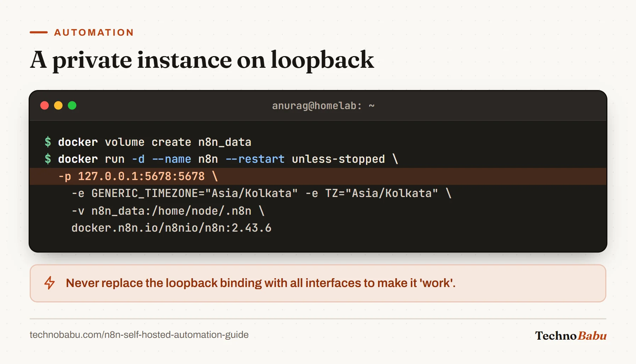The image size is (636, 364).
Task: Click the unless-stopped restart value
Action: (x=338, y=159)
